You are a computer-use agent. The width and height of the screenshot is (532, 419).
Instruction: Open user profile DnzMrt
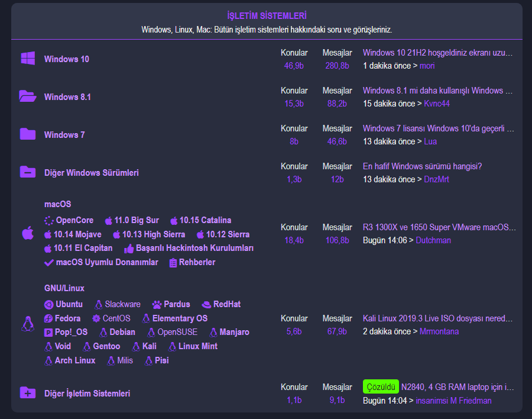pos(436,179)
